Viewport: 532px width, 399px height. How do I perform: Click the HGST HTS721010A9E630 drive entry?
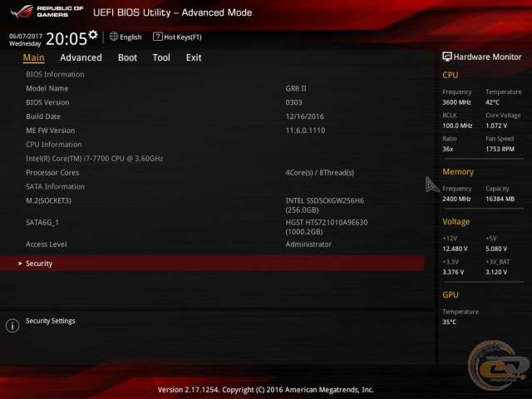[x=327, y=227]
